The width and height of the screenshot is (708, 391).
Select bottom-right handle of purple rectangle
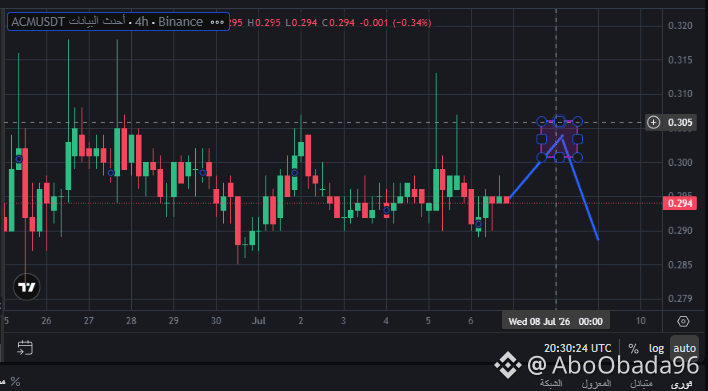coord(578,158)
